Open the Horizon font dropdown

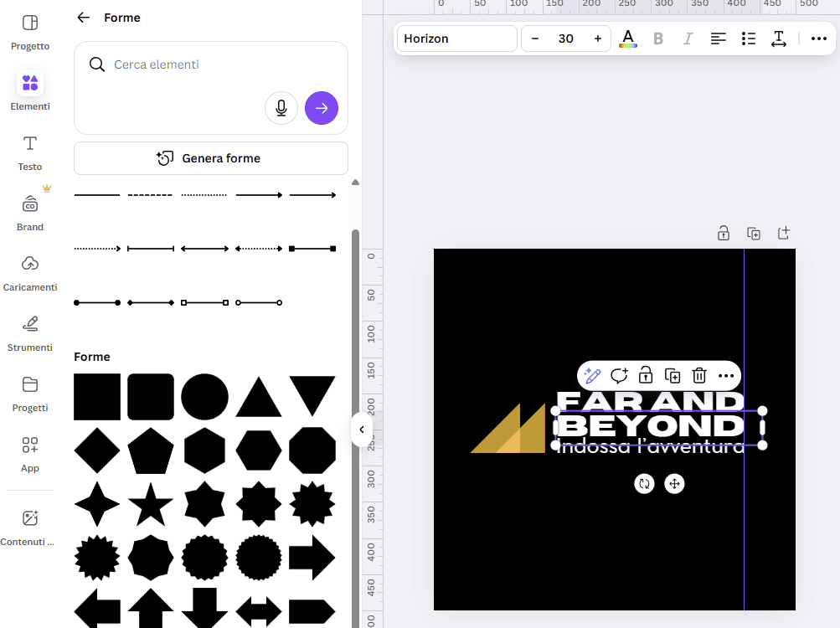coord(456,39)
